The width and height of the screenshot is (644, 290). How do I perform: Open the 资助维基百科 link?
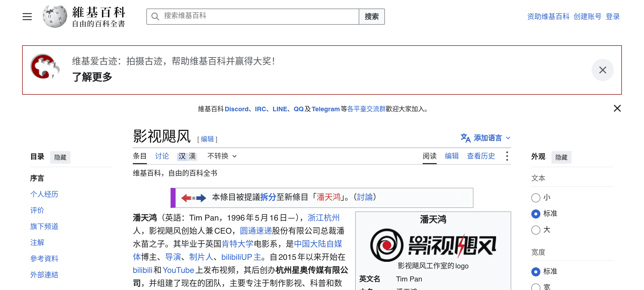click(548, 17)
